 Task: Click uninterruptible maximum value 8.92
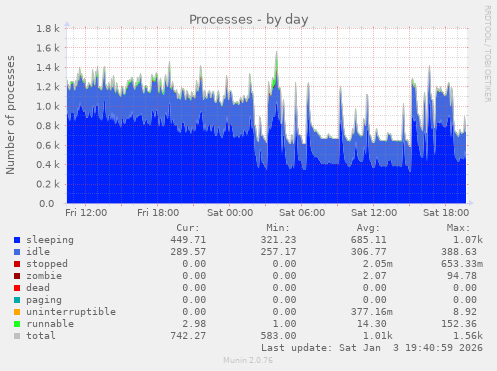465,312
